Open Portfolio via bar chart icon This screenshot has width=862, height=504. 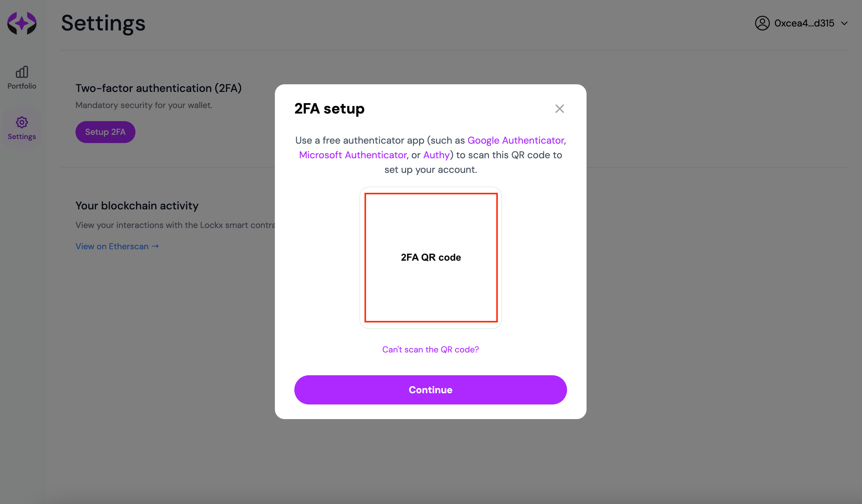point(22,72)
